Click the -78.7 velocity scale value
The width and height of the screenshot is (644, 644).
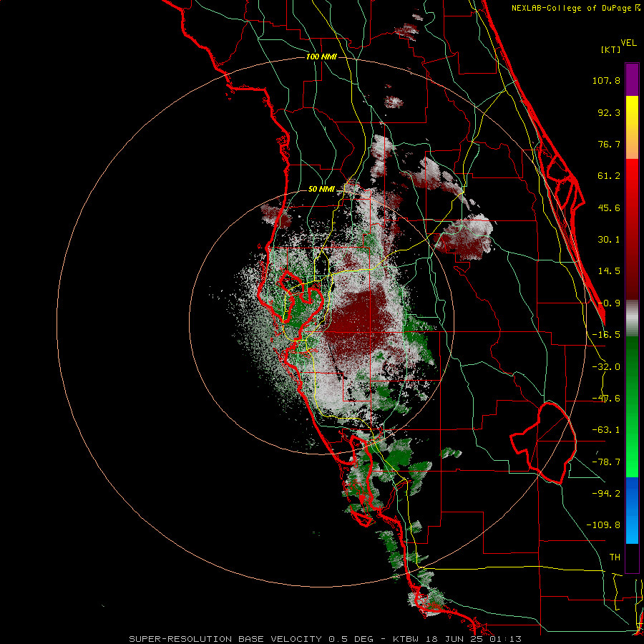click(x=606, y=462)
